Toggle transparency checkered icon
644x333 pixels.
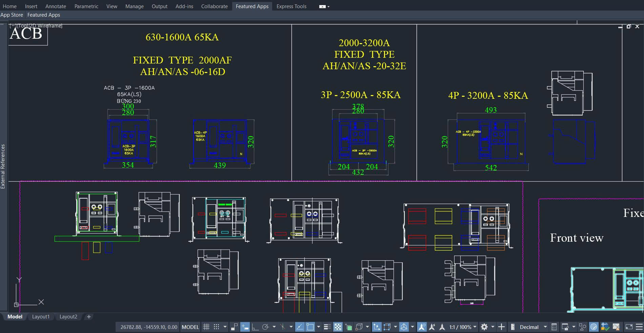point(338,327)
